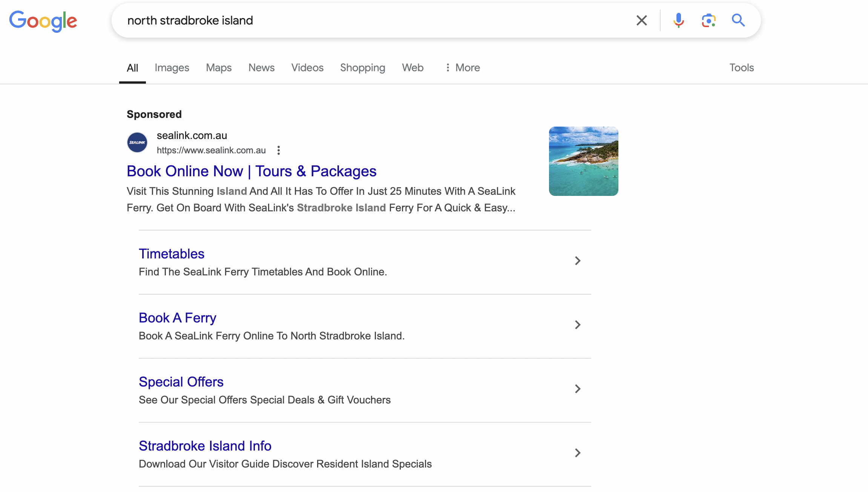Open Book Online Now | Tours & Packages link
The height and width of the screenshot is (492, 868).
(x=252, y=171)
